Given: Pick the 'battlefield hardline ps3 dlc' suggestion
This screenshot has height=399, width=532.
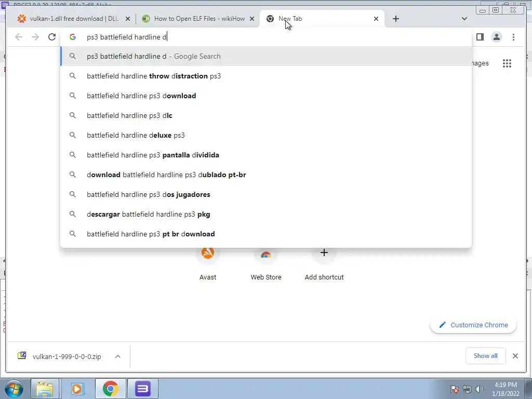Looking at the screenshot, I should pos(266,115).
